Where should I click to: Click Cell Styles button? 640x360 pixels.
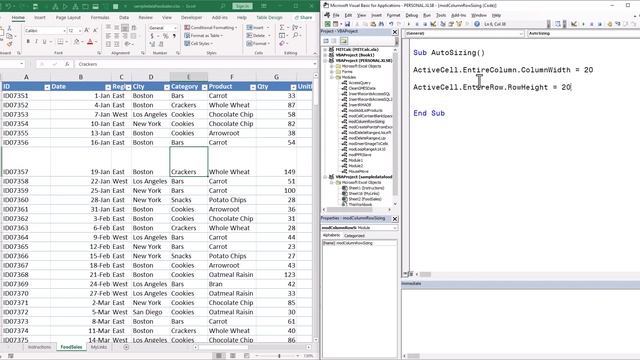tap(199, 43)
